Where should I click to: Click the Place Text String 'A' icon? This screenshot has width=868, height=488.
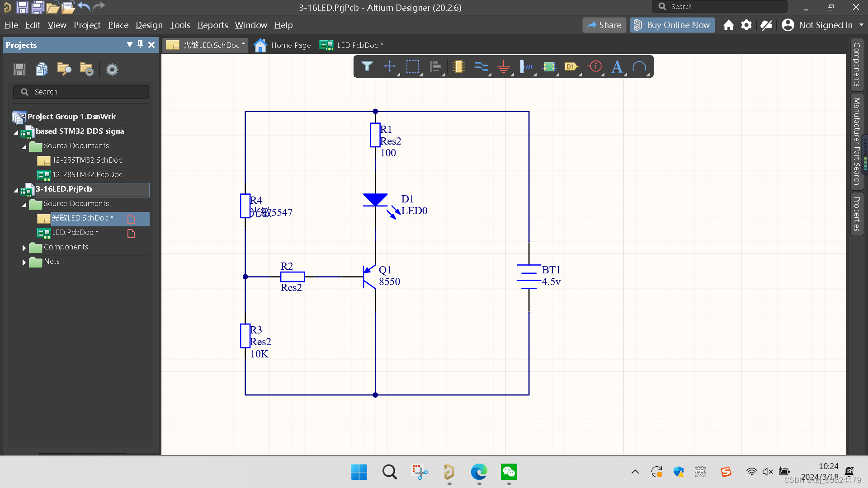pos(617,67)
